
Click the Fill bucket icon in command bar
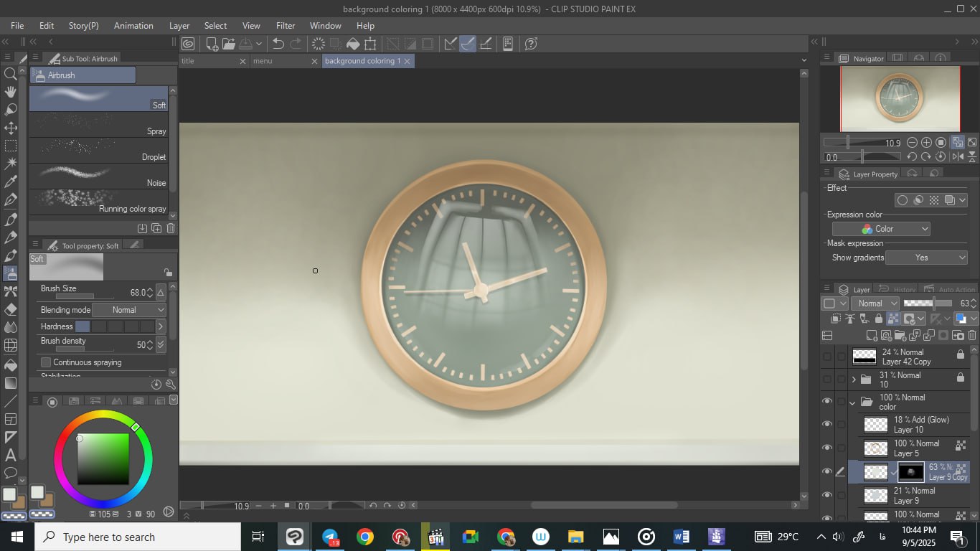point(353,44)
